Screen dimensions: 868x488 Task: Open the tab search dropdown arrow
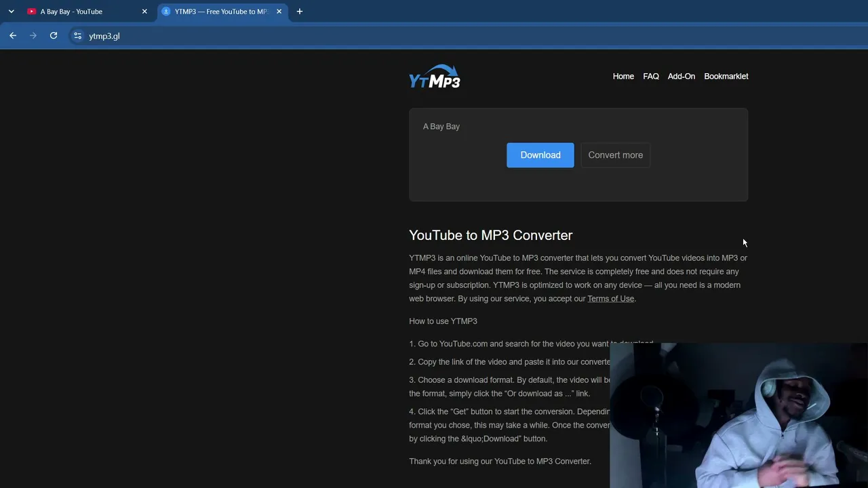click(12, 12)
